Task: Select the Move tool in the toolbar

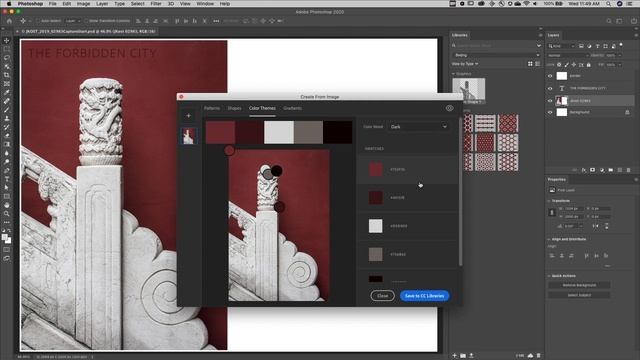Action: tap(7, 40)
